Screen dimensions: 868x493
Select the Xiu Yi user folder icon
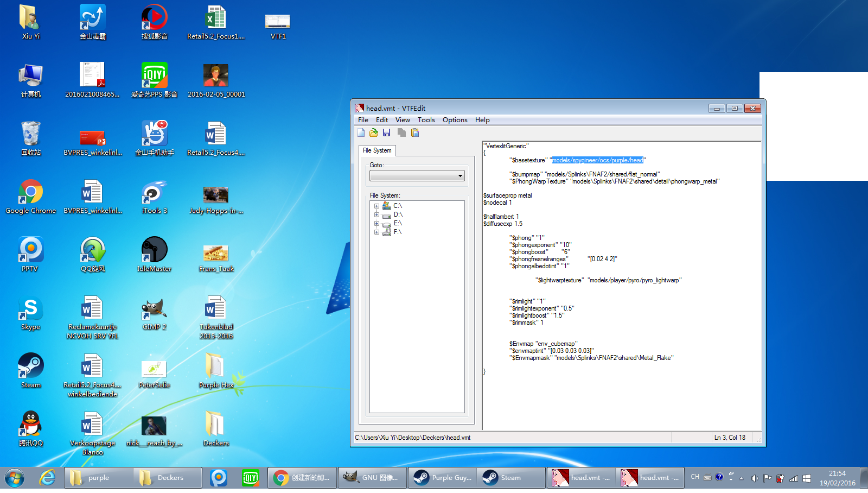pyautogui.click(x=31, y=22)
